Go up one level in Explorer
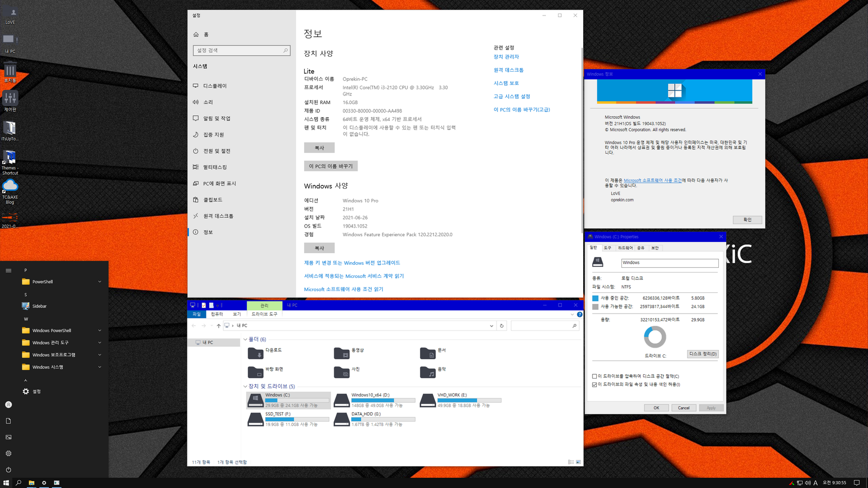868x488 pixels. coord(218,326)
